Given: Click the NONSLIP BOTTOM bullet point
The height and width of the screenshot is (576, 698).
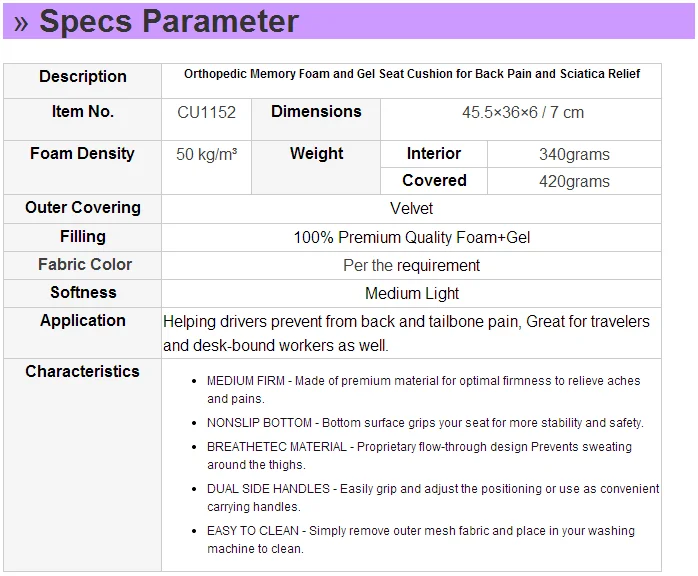Looking at the screenshot, I should tap(425, 423).
